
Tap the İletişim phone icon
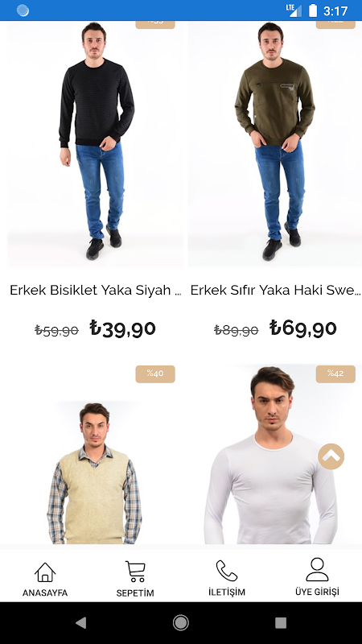tap(227, 571)
